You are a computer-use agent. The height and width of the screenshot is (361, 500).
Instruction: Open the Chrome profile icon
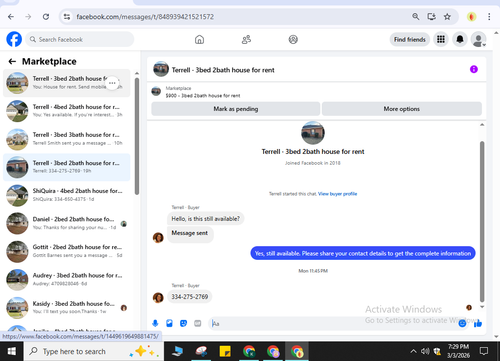coord(471,17)
